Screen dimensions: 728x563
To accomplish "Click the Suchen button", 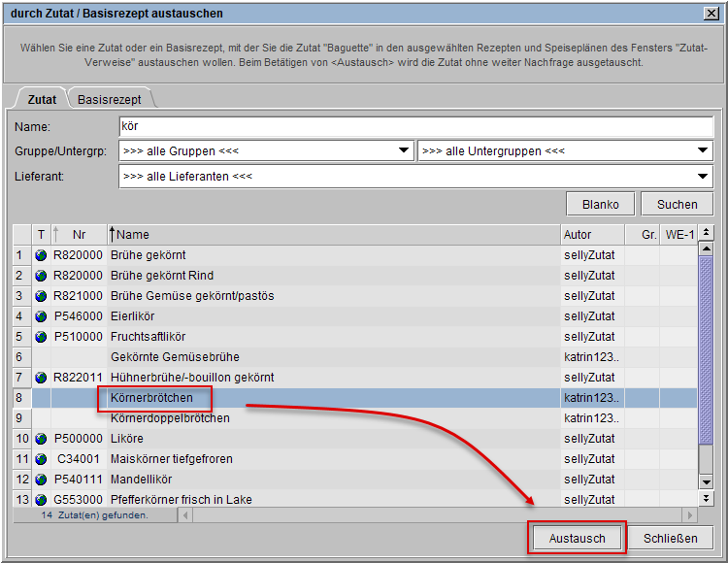I will click(677, 204).
